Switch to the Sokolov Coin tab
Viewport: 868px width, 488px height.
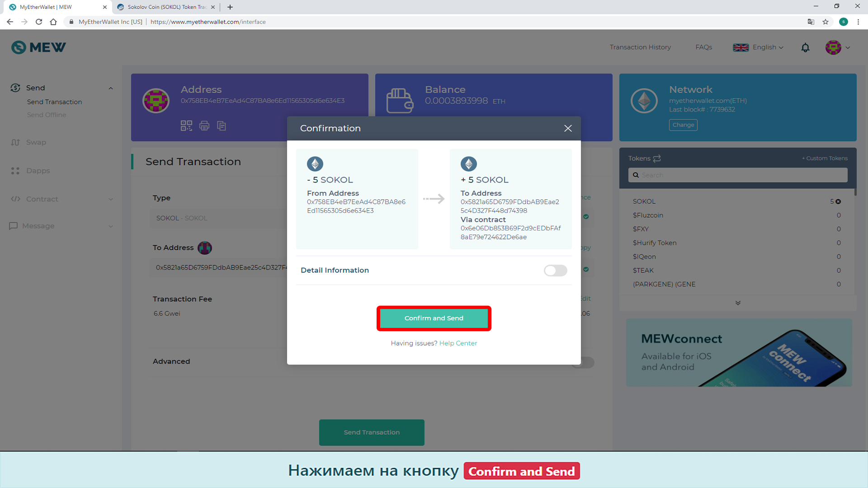click(165, 7)
